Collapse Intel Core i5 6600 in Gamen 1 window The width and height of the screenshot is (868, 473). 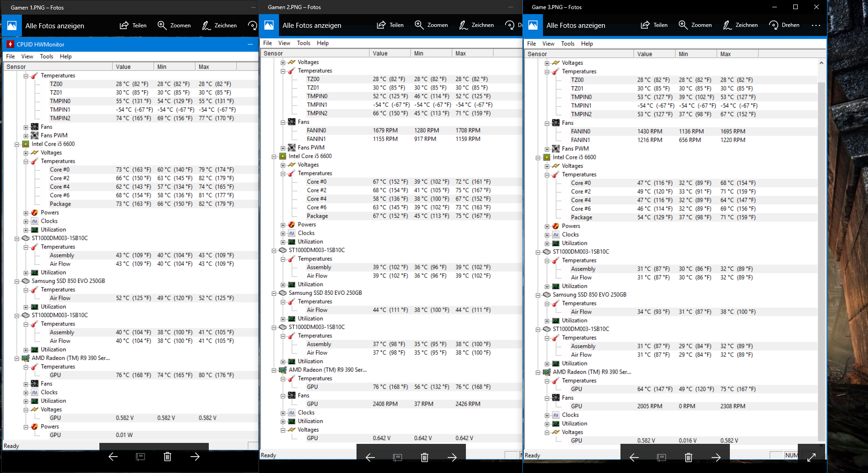17,144
